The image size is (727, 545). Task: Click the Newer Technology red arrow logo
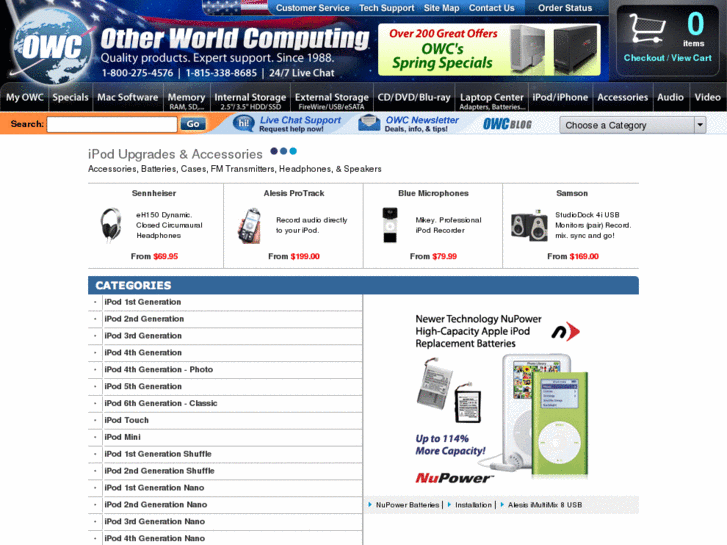pos(566,332)
